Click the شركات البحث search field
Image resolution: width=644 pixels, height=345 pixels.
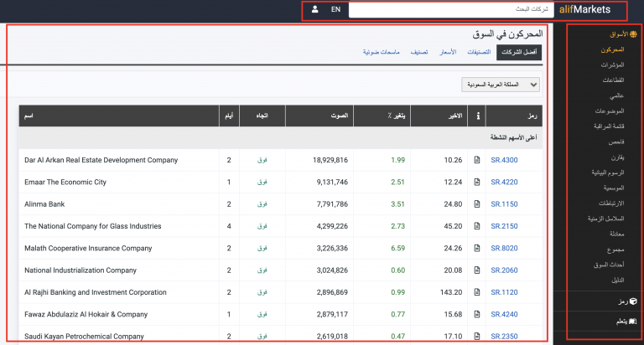(x=453, y=10)
